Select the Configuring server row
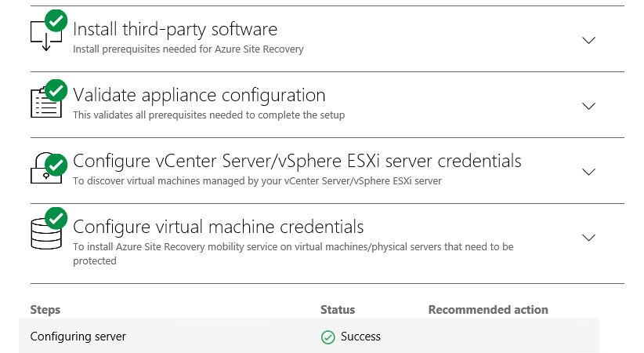Image resolution: width=644 pixels, height=353 pixels. click(309, 336)
